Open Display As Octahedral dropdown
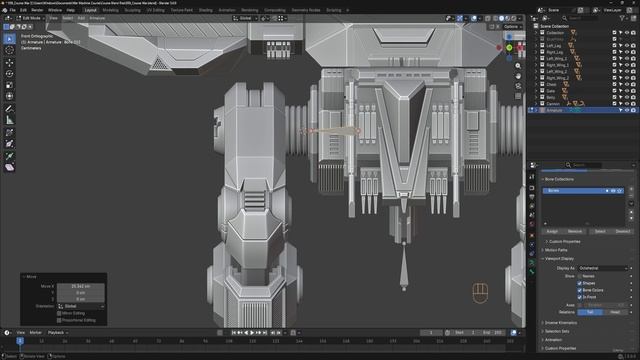This screenshot has height=360, width=640. [x=603, y=268]
